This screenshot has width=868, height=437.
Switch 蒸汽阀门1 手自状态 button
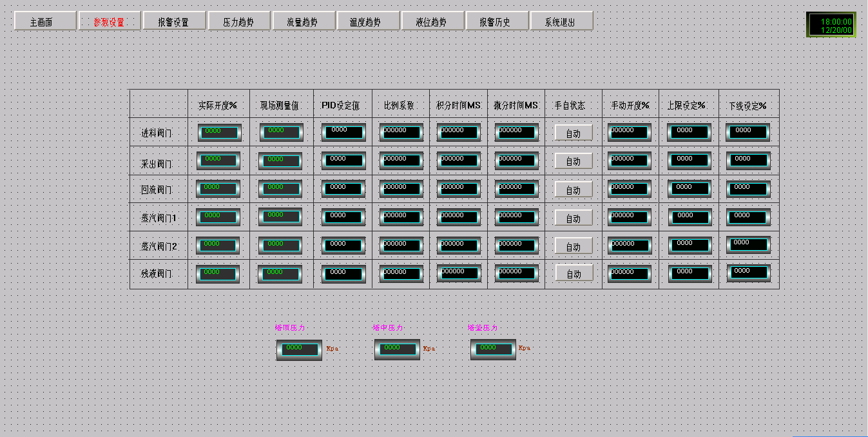(573, 218)
